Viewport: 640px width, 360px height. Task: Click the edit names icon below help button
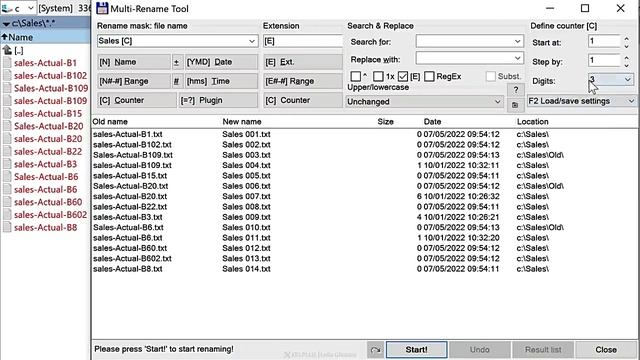[x=515, y=105]
